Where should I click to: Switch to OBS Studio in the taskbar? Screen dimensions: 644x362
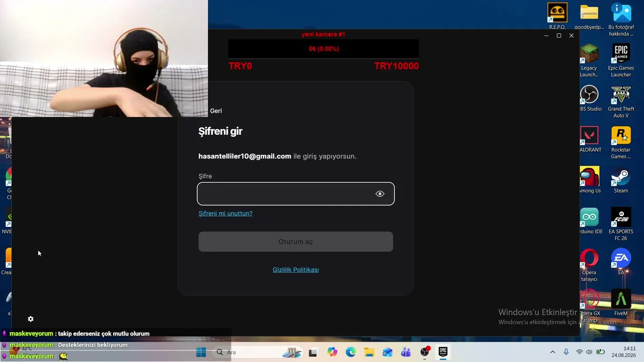tap(425, 352)
